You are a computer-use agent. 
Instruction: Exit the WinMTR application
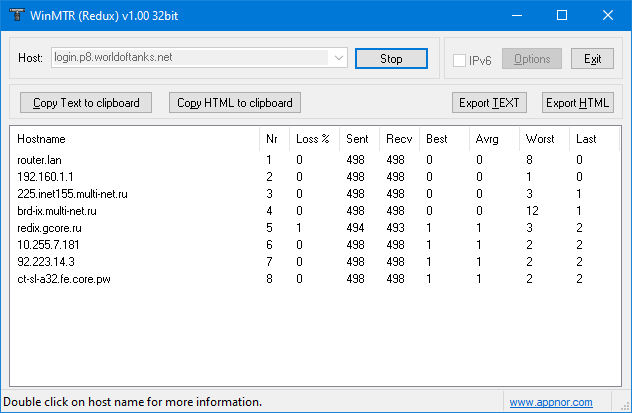click(x=592, y=59)
